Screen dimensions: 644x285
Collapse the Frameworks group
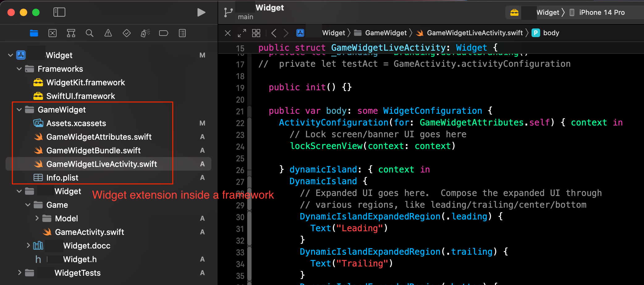coord(19,69)
